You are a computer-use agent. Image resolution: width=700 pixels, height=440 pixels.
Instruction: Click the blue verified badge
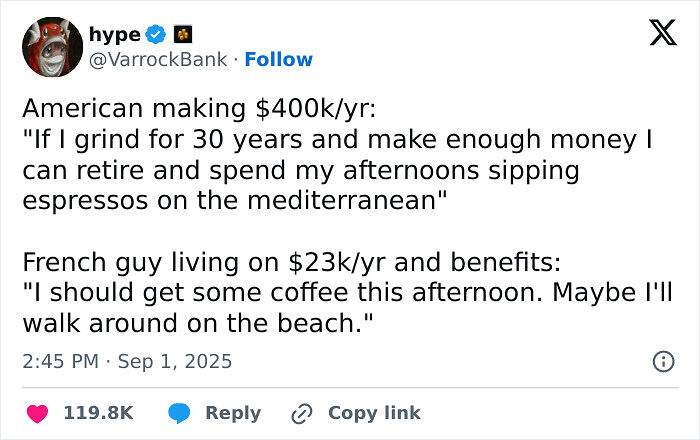click(x=156, y=35)
